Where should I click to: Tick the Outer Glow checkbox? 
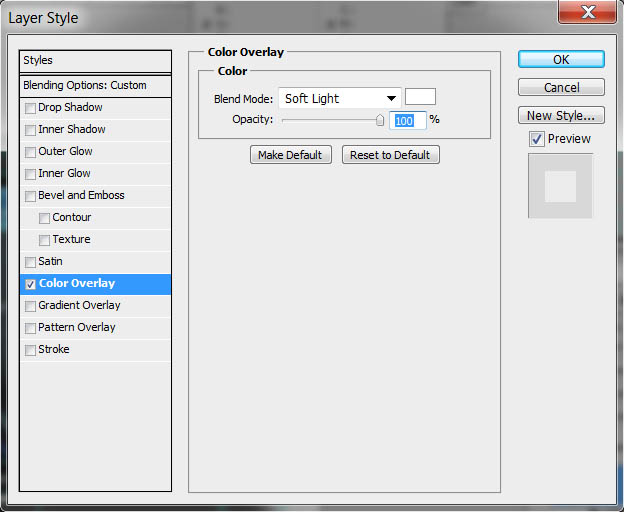point(30,152)
